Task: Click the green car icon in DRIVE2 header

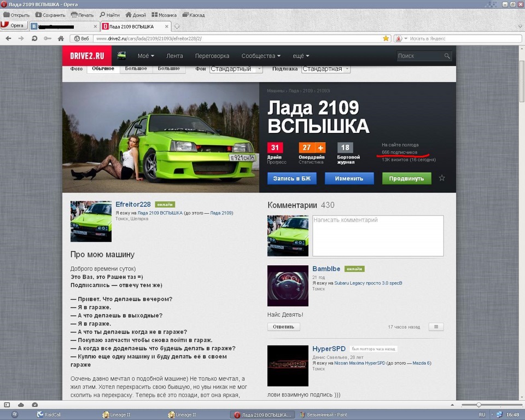Action: (121, 55)
